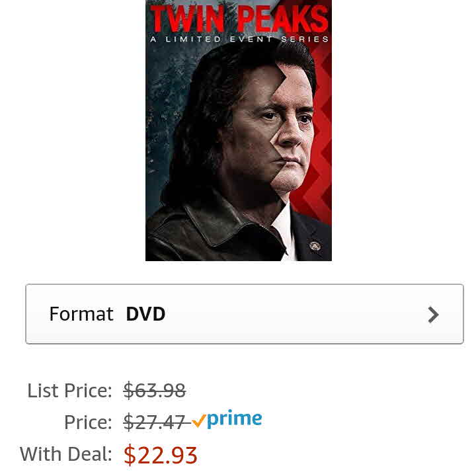The height and width of the screenshot is (476, 476).
Task: Click the blue 'prime' wordmark
Action: tap(234, 419)
